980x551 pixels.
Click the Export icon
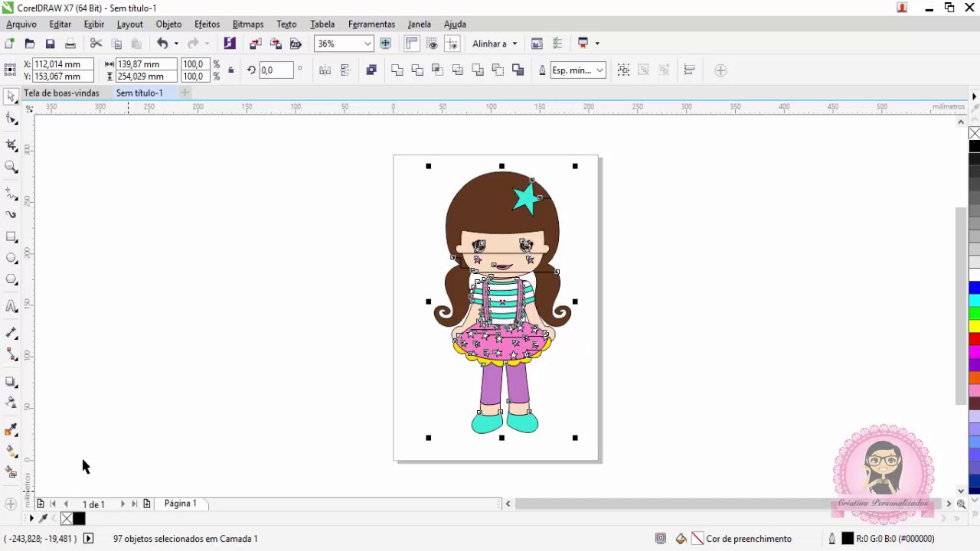point(276,44)
